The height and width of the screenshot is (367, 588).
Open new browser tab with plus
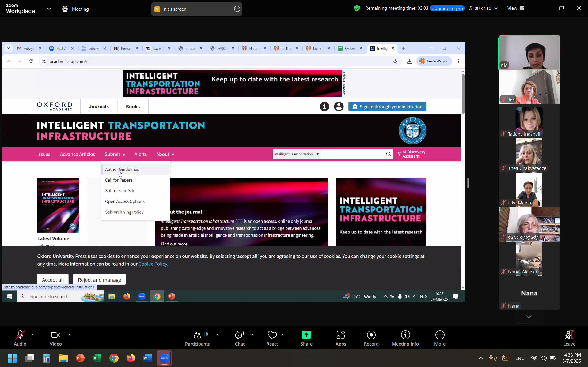click(x=404, y=48)
